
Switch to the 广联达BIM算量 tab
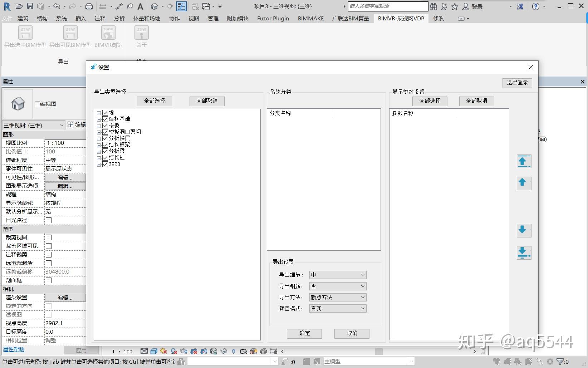351,19
